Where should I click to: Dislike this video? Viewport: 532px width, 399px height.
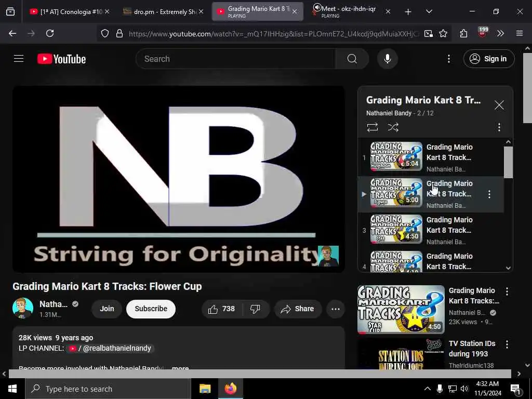click(255, 309)
